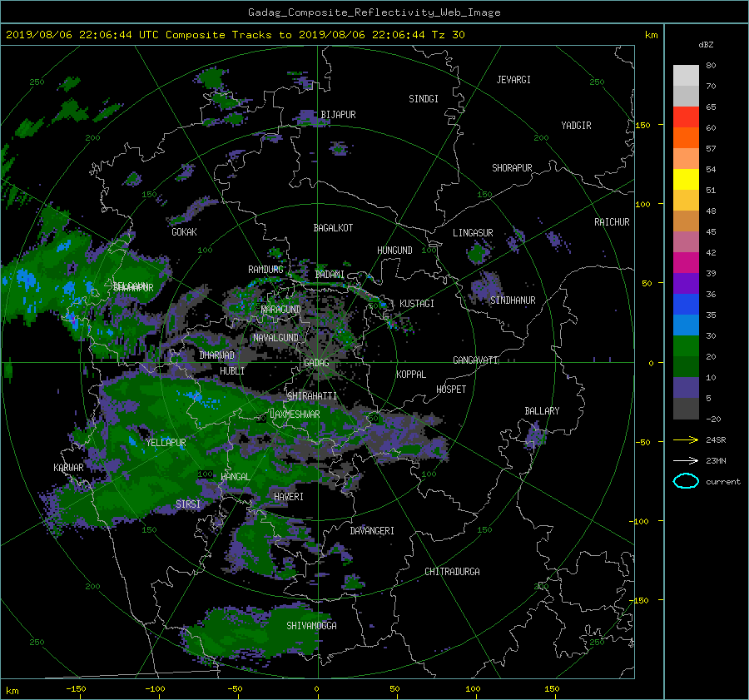The width and height of the screenshot is (749, 700).
Task: Click the HUBLI city label
Action: [232, 371]
